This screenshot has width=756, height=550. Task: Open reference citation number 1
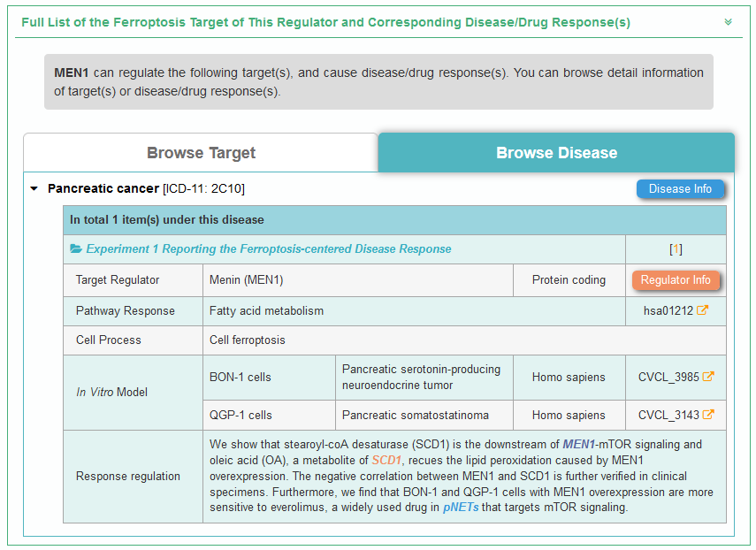pyautogui.click(x=676, y=249)
